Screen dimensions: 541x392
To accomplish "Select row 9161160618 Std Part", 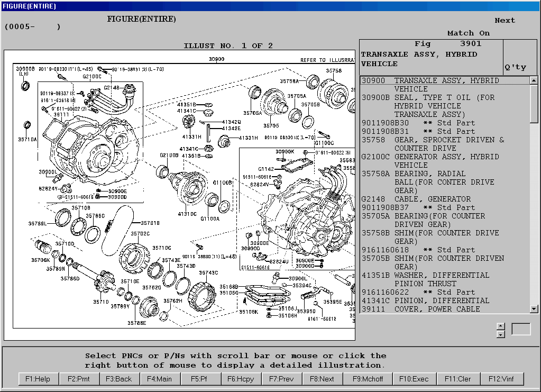I will pos(445,250).
